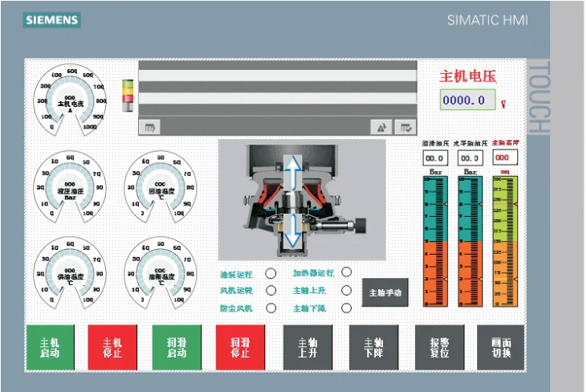Click the 油泵运行 label text
This screenshot has width=587, height=392.
point(236,275)
